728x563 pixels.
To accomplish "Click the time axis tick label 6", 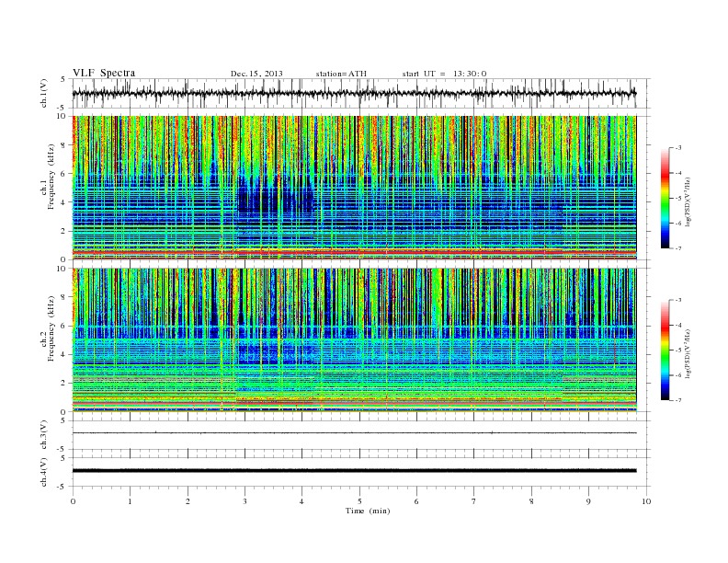I will [x=417, y=501].
